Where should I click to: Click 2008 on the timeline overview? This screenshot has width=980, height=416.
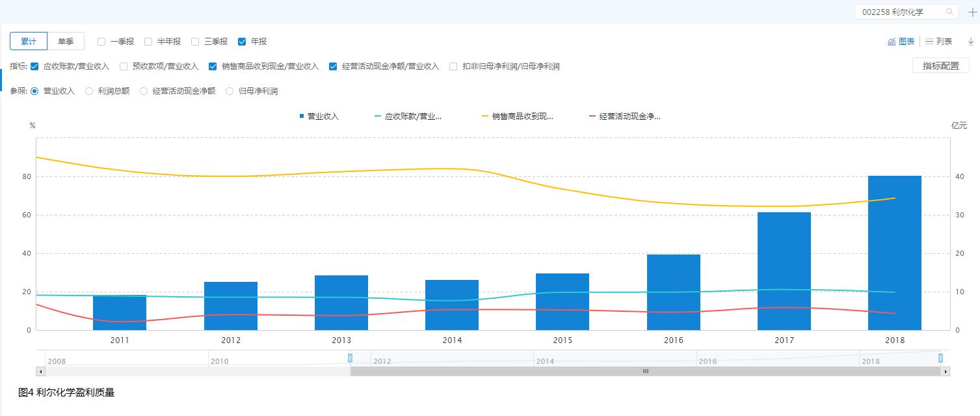57,361
